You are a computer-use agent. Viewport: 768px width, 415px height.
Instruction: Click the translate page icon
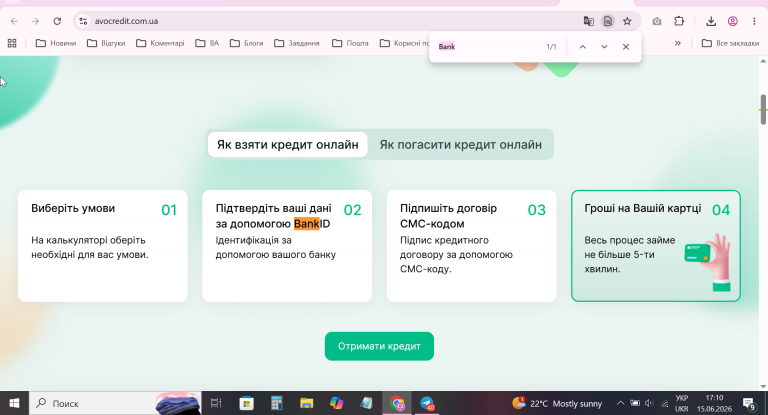[588, 21]
